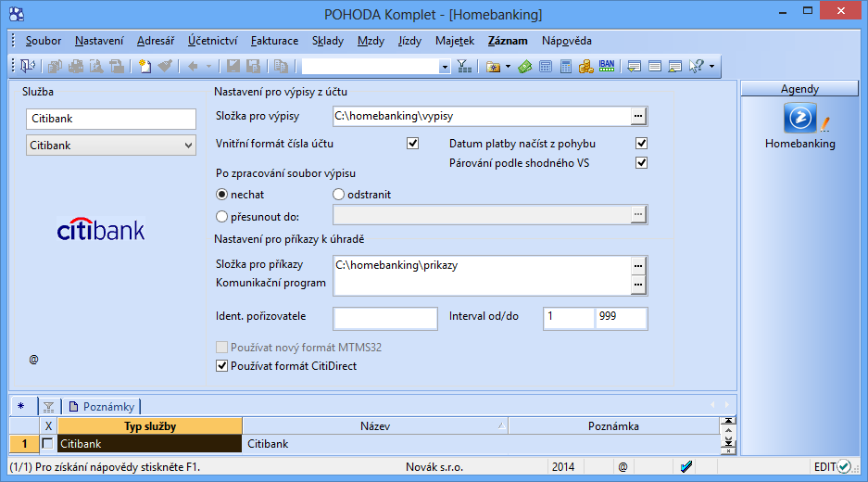Switch to the Poznámky tab
Screen dimensions: 868x482
[x=102, y=407]
